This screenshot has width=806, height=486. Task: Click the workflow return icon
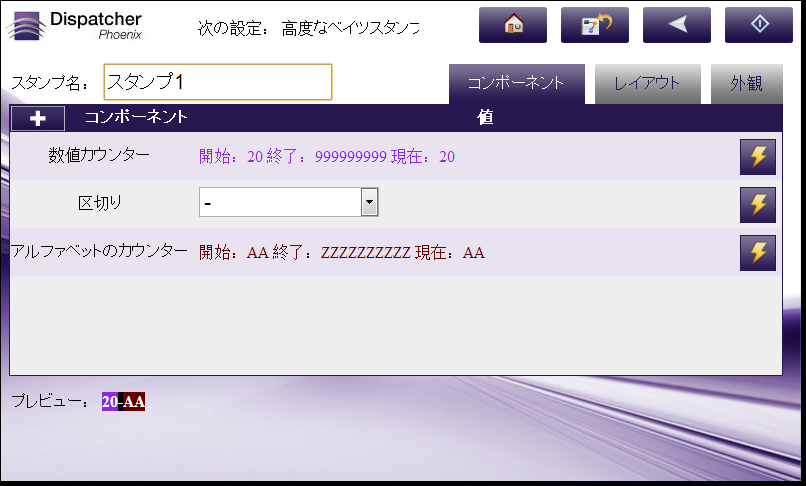click(595, 25)
